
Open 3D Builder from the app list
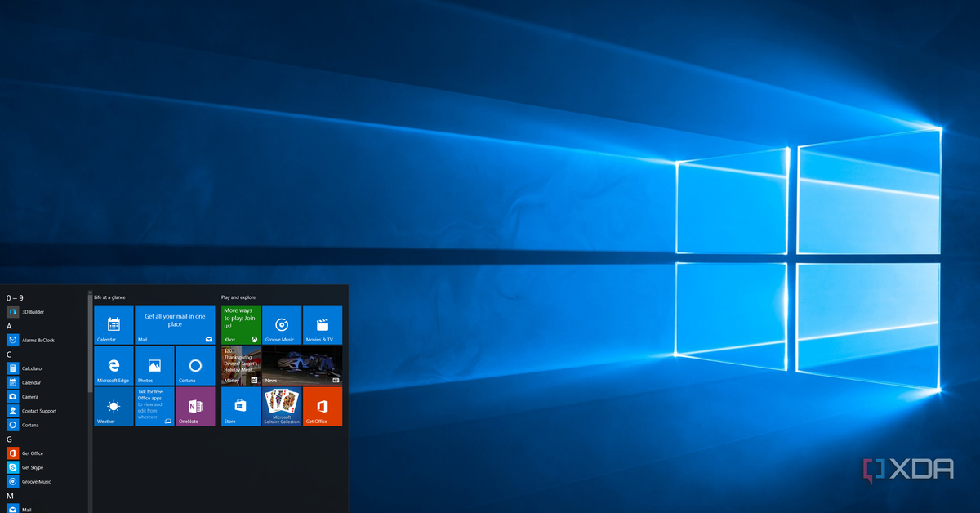[x=45, y=312]
